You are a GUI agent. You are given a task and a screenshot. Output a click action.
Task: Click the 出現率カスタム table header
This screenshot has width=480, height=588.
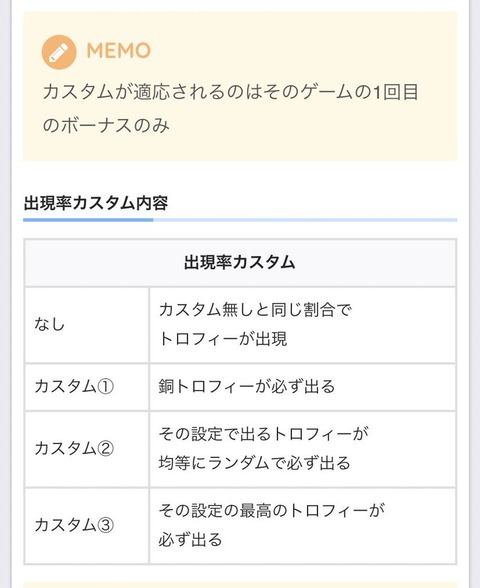coord(240,262)
